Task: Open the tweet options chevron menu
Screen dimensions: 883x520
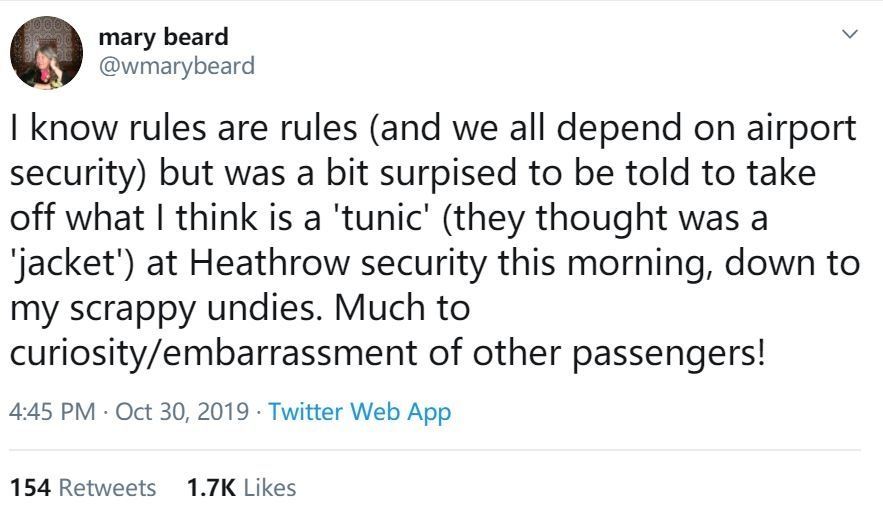Action: (x=850, y=35)
